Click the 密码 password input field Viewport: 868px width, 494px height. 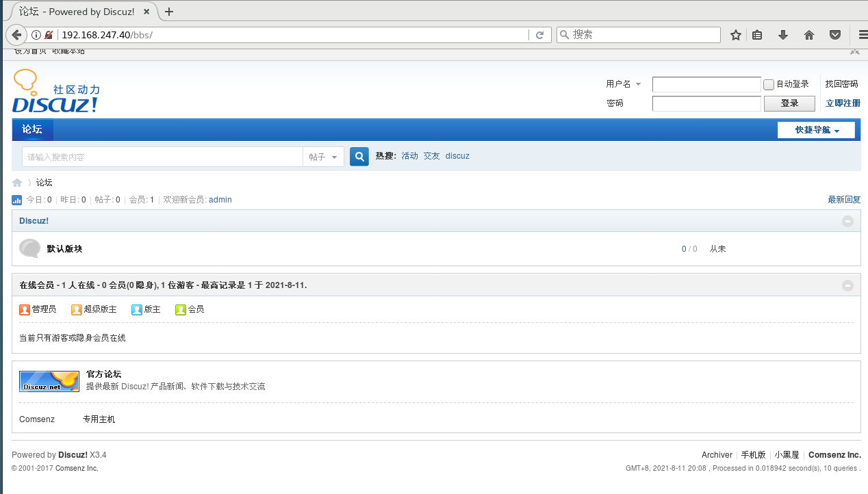click(x=706, y=103)
